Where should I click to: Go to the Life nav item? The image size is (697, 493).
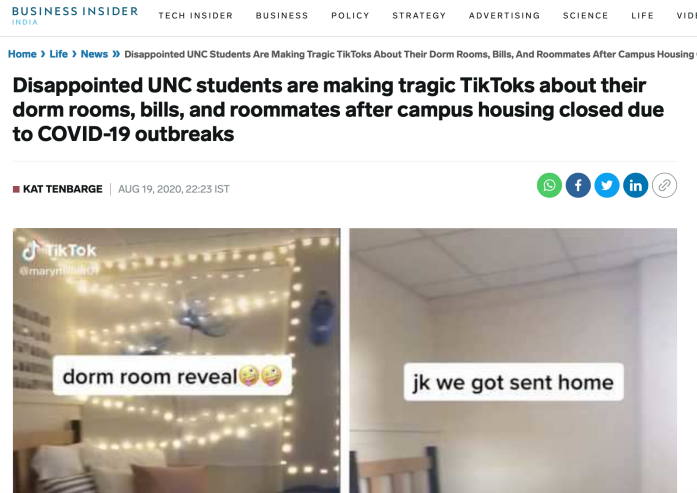click(x=642, y=16)
